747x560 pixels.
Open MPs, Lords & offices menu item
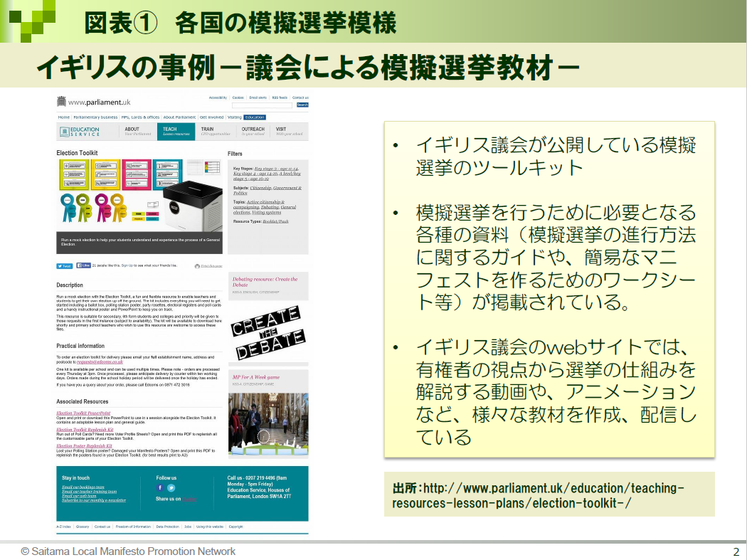pyautogui.click(x=140, y=117)
